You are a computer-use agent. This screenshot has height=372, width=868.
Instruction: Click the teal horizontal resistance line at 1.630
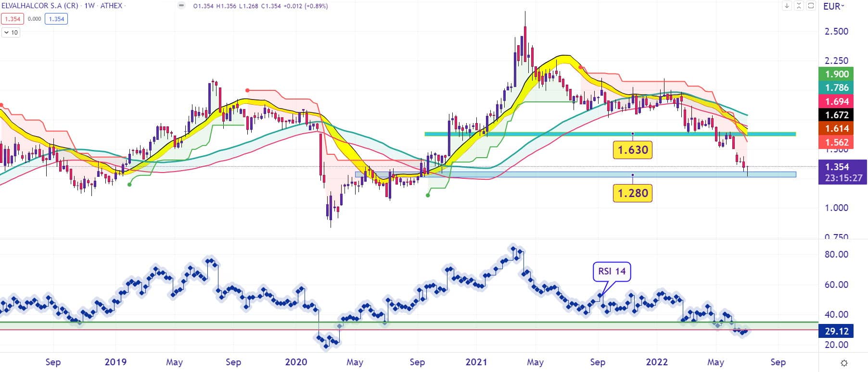529,134
